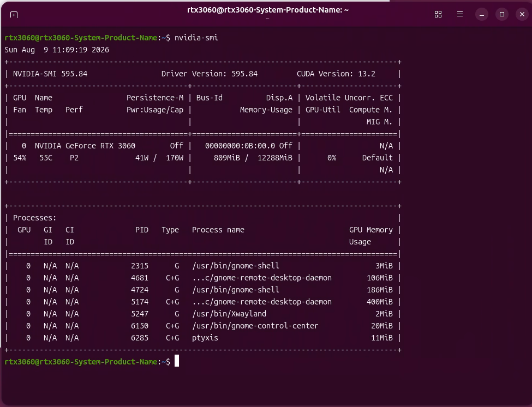Click the Type column header
This screenshot has width=532, height=407.
tap(170, 230)
